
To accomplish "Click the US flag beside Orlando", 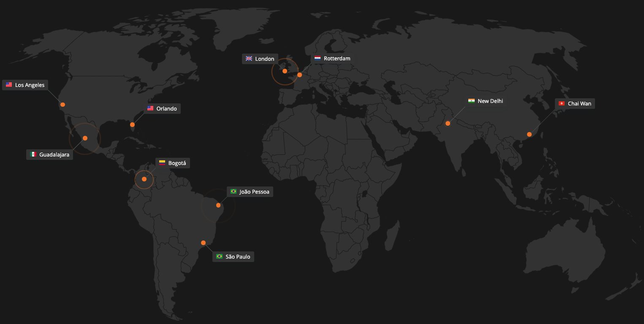I will [150, 108].
